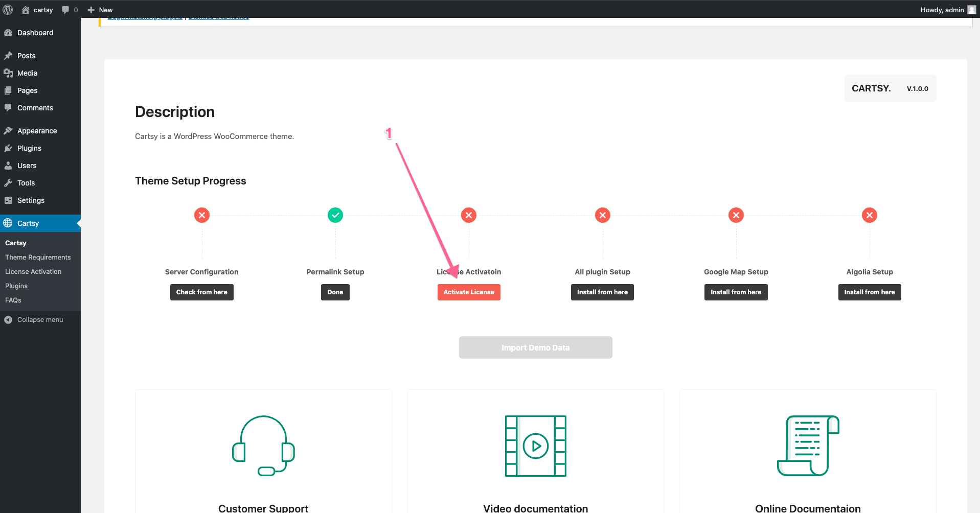Open FAQs submenu item
Image resolution: width=980 pixels, height=513 pixels.
(x=13, y=300)
